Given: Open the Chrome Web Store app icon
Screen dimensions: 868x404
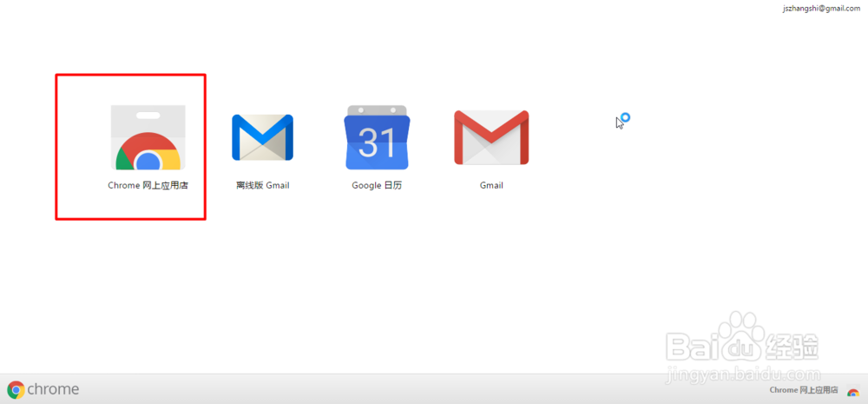Looking at the screenshot, I should 148,137.
